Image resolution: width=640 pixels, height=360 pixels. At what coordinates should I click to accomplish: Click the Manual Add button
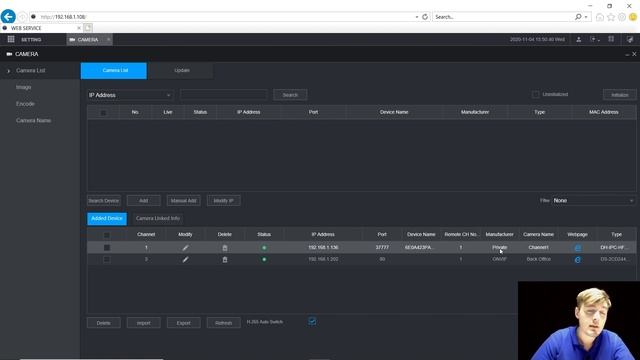184,200
